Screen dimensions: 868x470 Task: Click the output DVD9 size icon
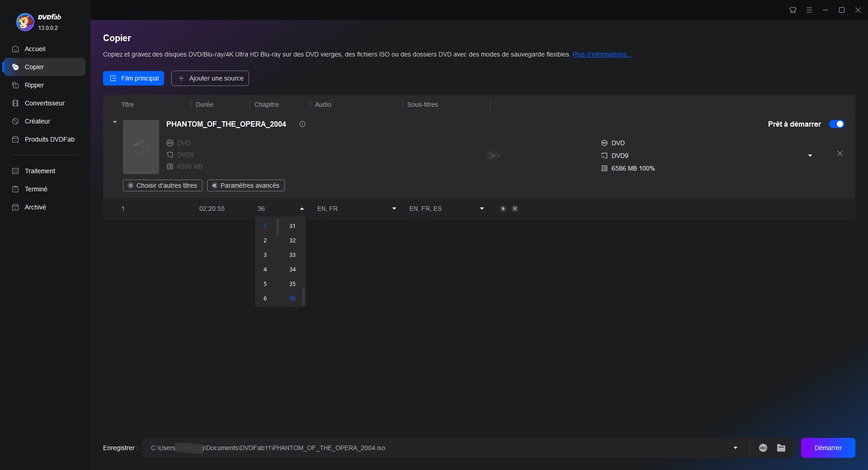604,156
